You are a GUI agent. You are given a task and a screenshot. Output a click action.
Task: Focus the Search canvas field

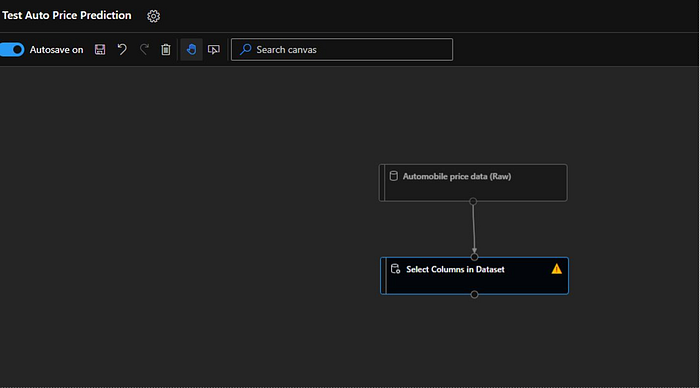[342, 50]
